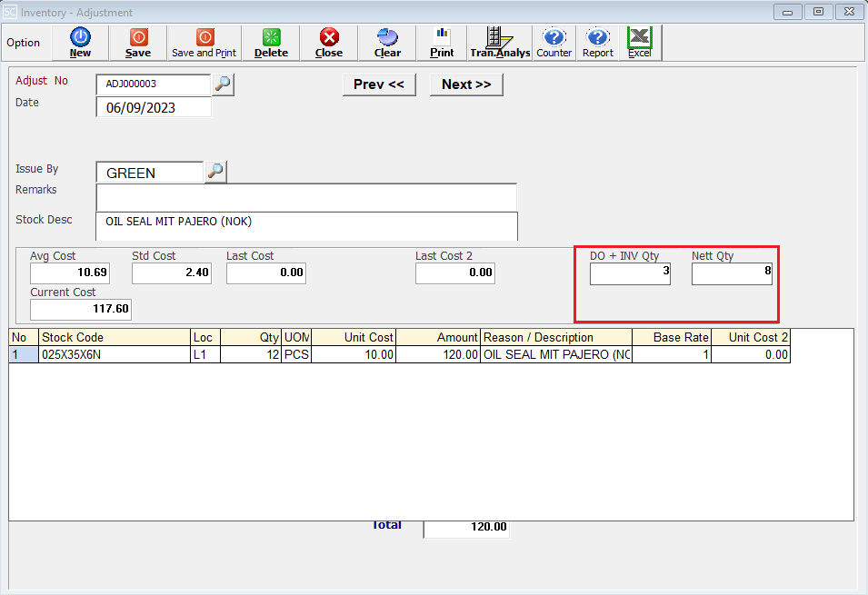The image size is (868, 595).
Task: Click the Clear toolbar icon
Action: point(387,43)
